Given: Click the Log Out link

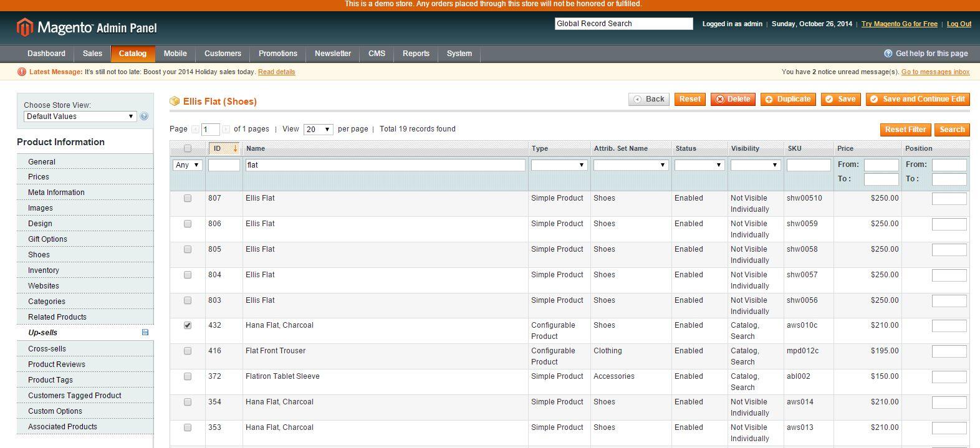Looking at the screenshot, I should coord(959,24).
